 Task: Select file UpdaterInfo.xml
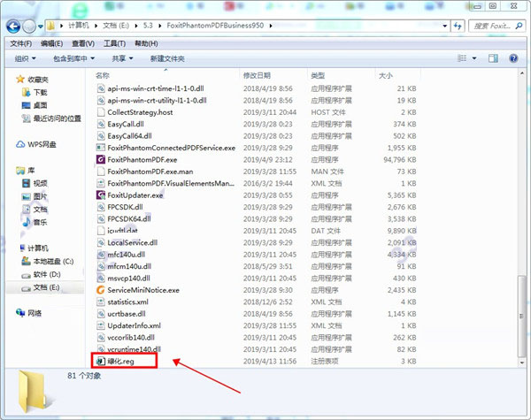click(x=134, y=325)
